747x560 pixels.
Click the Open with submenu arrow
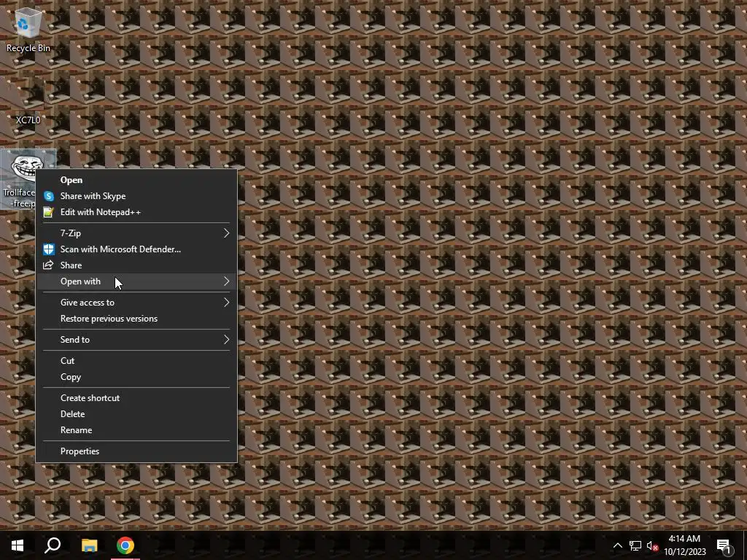click(x=227, y=281)
